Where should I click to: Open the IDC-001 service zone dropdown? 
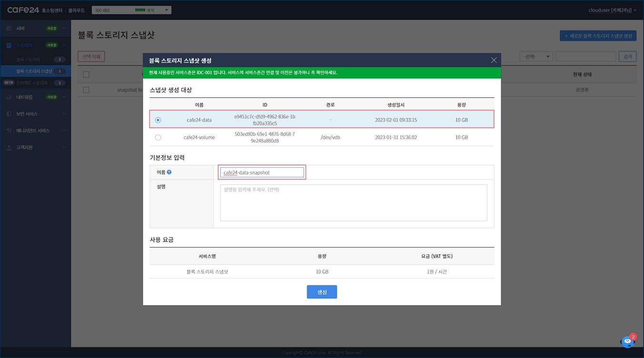pos(131,10)
